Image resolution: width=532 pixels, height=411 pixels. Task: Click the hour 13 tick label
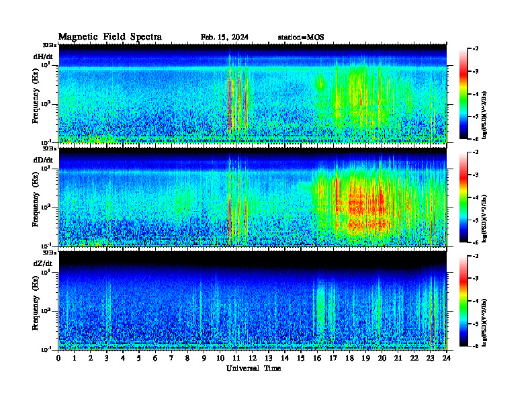coord(269,358)
